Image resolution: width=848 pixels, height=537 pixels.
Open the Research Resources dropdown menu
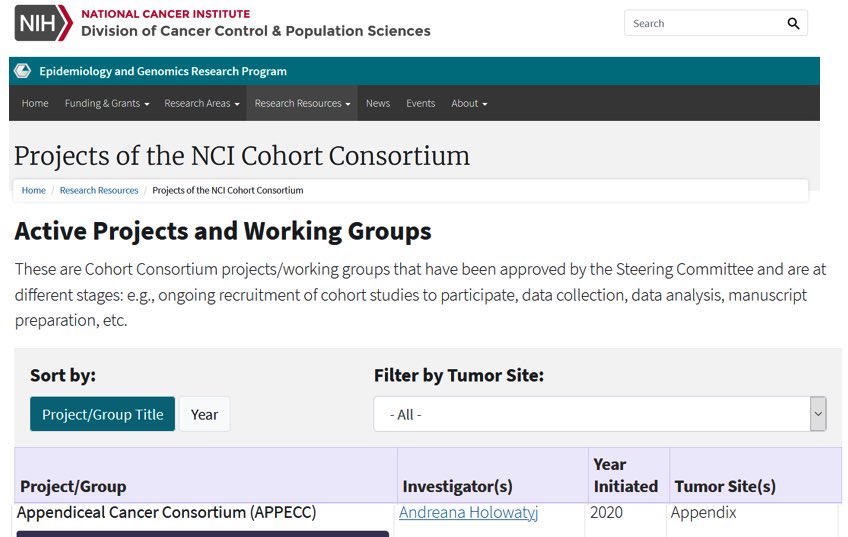coord(302,103)
